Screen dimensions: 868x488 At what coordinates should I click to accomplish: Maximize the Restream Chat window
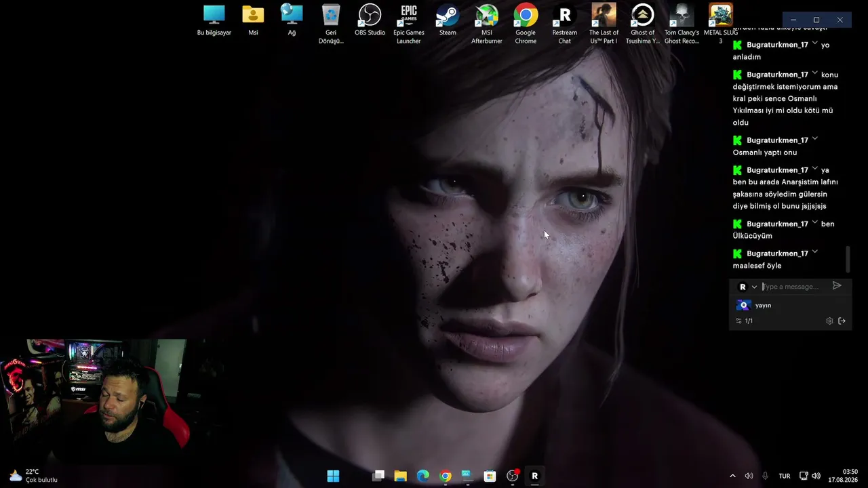point(816,20)
